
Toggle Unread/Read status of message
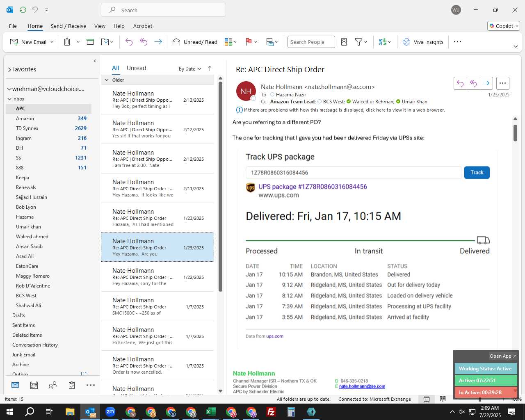coord(195,42)
